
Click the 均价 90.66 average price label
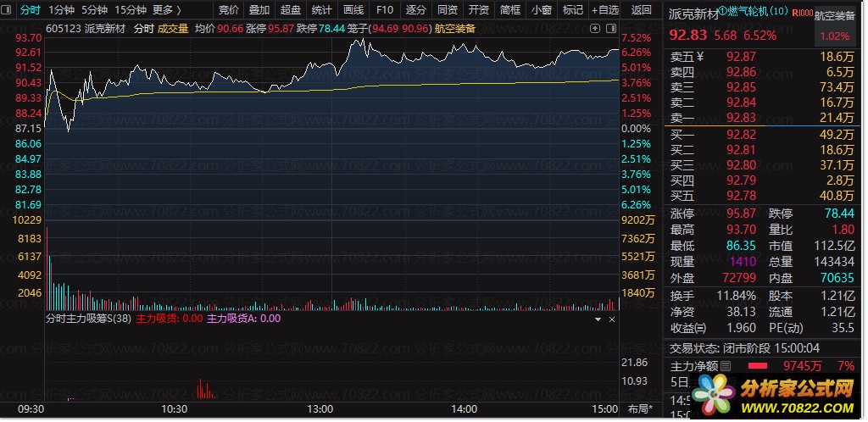coord(219,29)
